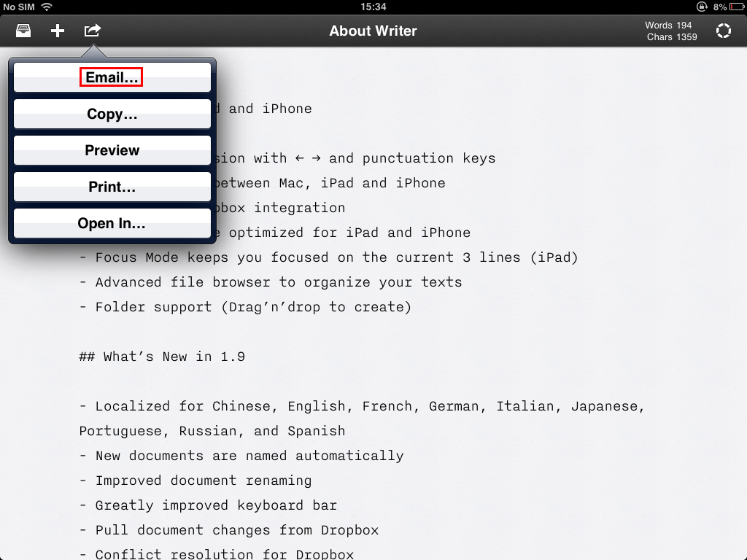Screen dimensions: 747x560
Task: Choose Print… from the share popover
Action: (x=112, y=187)
